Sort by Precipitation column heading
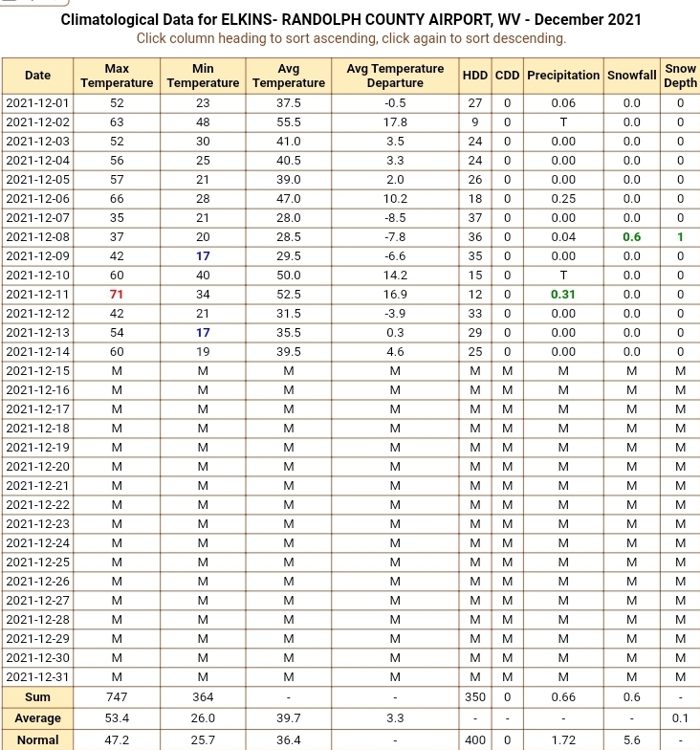The image size is (700, 750). pos(563,76)
